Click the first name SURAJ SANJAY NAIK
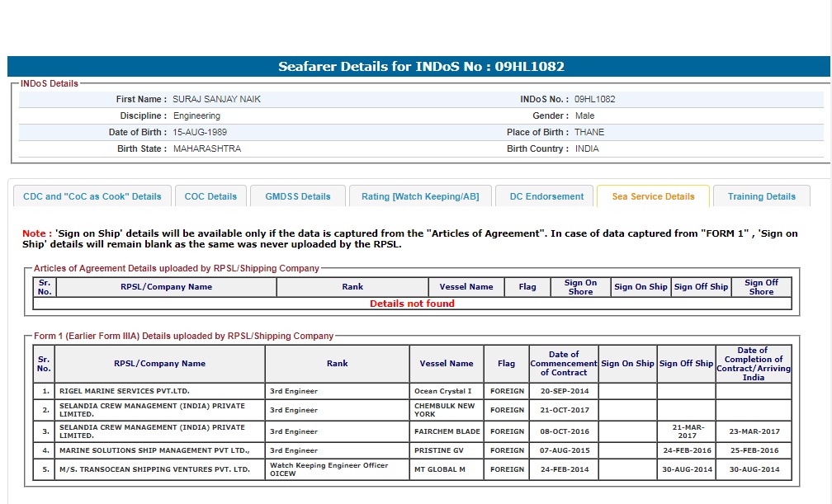Screen dimensions: 832x504 tap(216, 99)
